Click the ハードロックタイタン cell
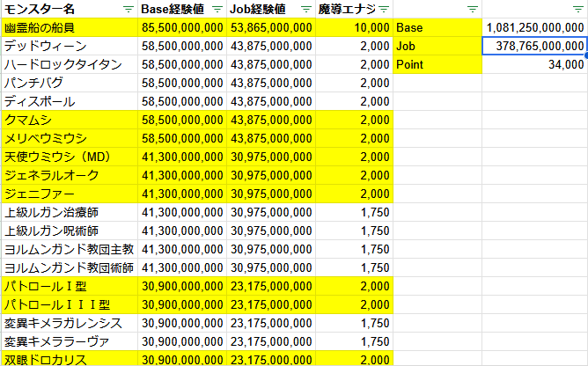The image size is (588, 366). click(x=69, y=64)
